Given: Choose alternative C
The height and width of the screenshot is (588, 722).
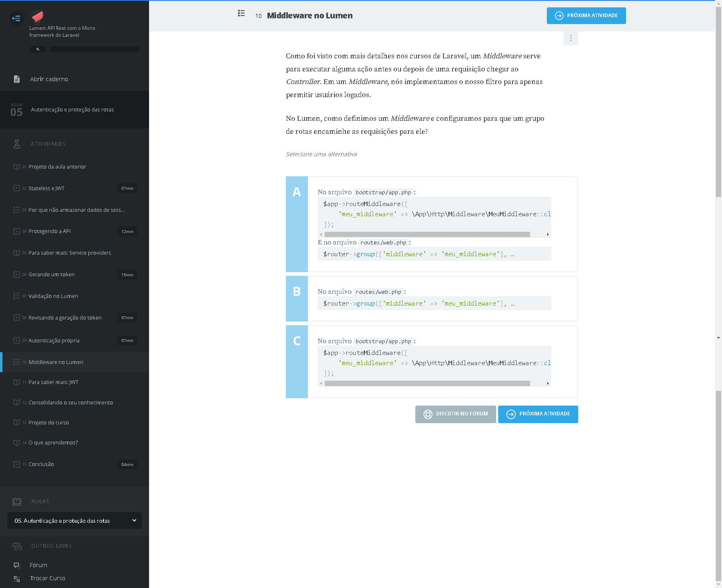Looking at the screenshot, I should click(x=297, y=362).
